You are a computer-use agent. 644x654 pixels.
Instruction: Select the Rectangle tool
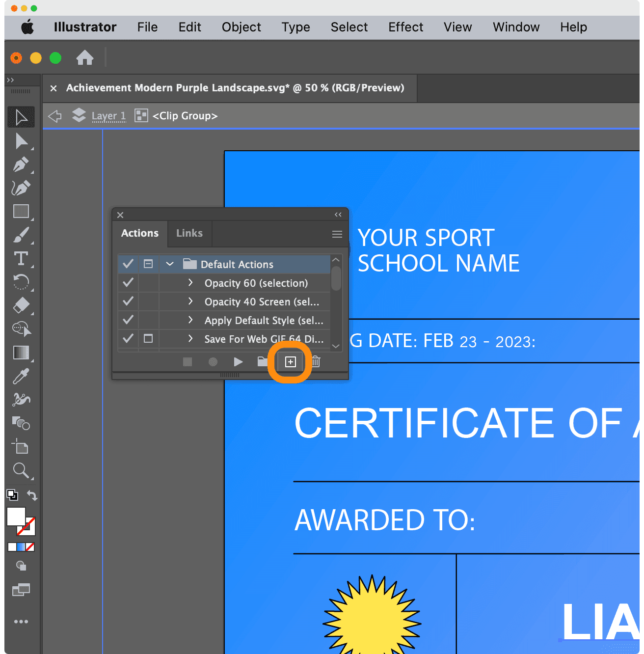[x=21, y=211]
